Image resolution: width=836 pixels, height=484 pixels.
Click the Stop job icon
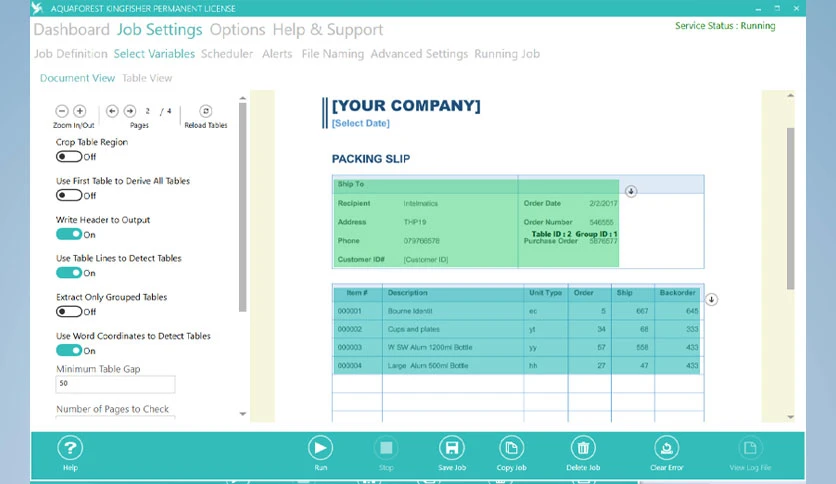(386, 448)
